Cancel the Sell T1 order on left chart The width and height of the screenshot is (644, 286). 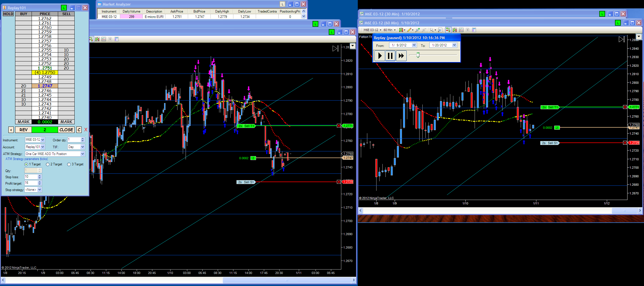click(339, 126)
